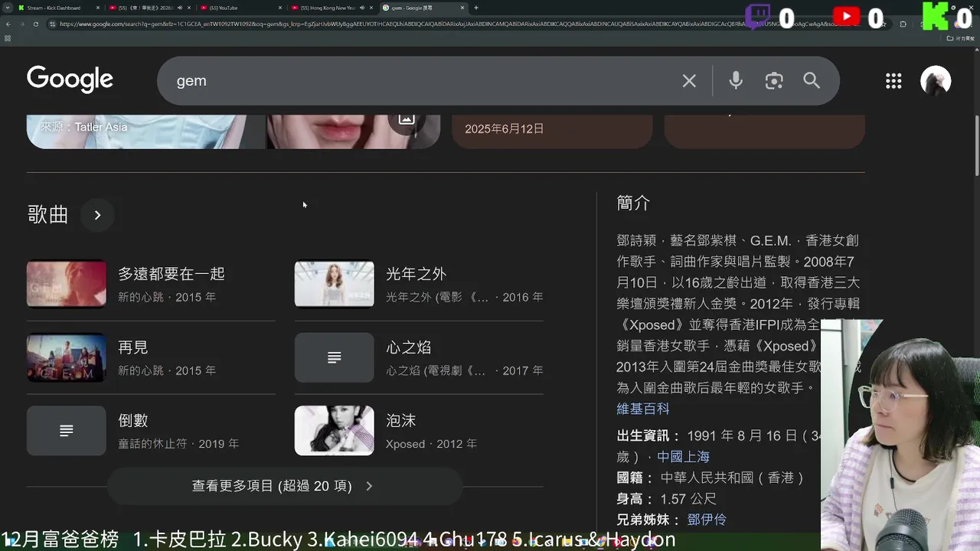Click the 身高: 1.57 公尺 row
Viewport: 980px width, 551px height.
click(667, 499)
